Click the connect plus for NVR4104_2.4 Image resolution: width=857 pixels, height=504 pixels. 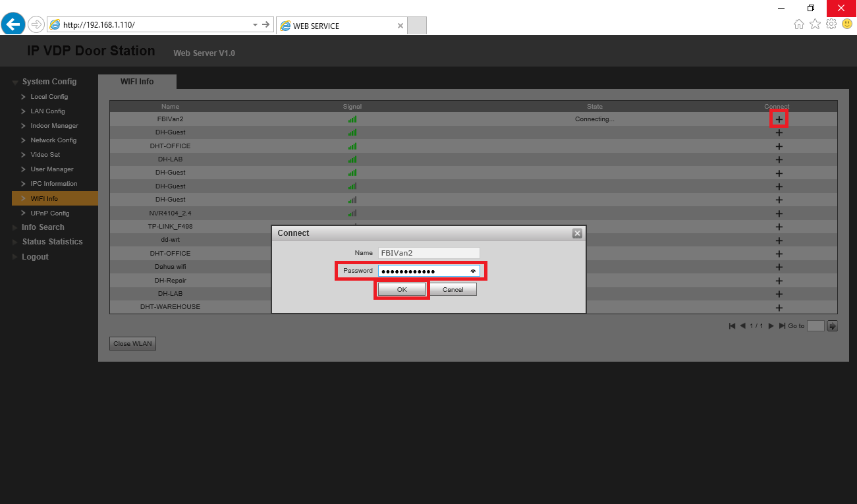tap(779, 213)
